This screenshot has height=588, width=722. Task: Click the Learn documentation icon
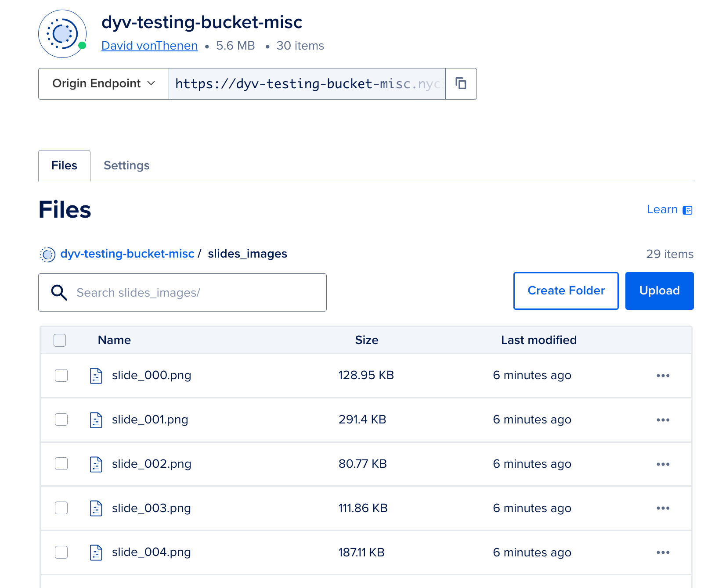688,210
